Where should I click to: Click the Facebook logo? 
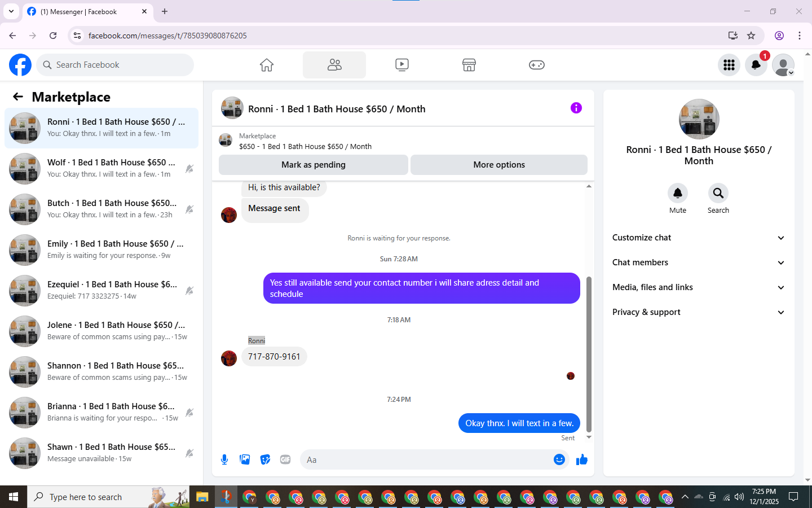[x=20, y=65]
